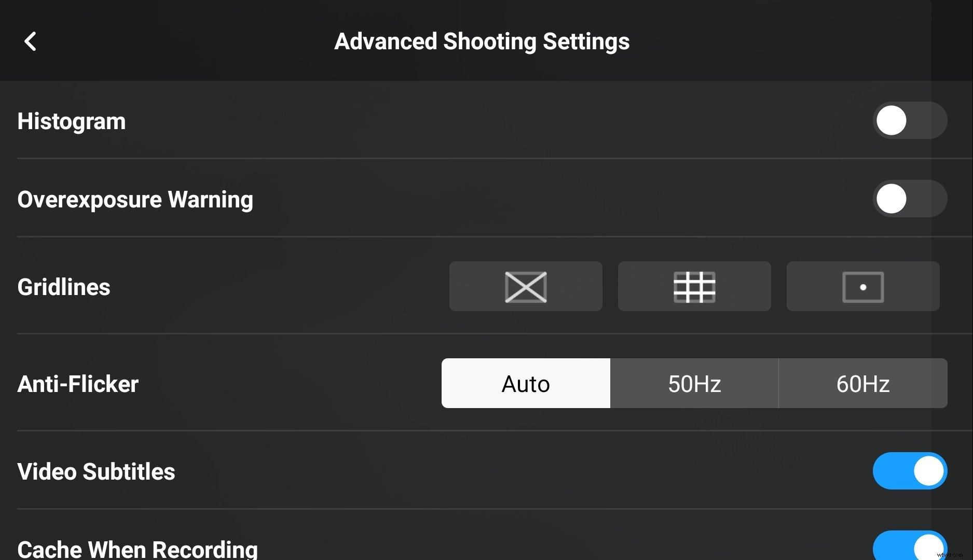Click the Gridlines label
This screenshot has height=560, width=973.
(63, 286)
